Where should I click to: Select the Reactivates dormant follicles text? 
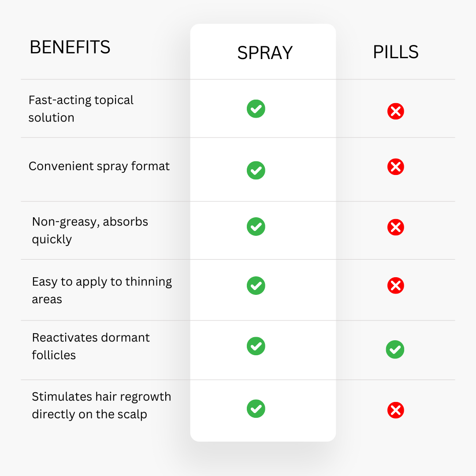click(x=91, y=346)
